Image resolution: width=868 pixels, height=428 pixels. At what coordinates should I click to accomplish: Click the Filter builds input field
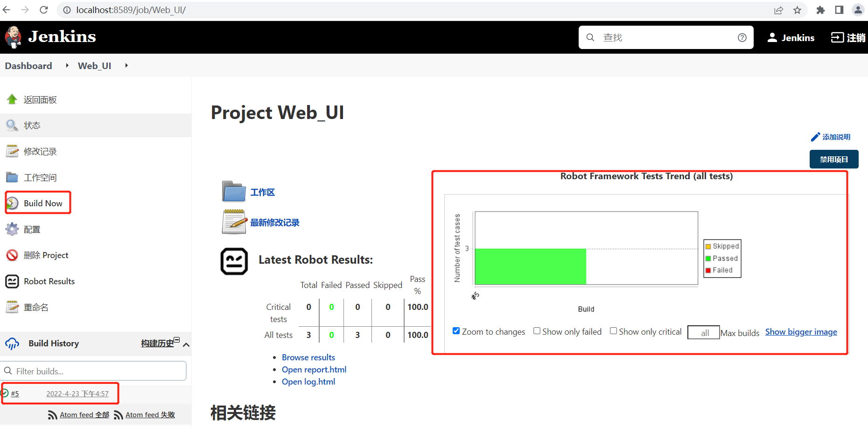click(x=93, y=371)
